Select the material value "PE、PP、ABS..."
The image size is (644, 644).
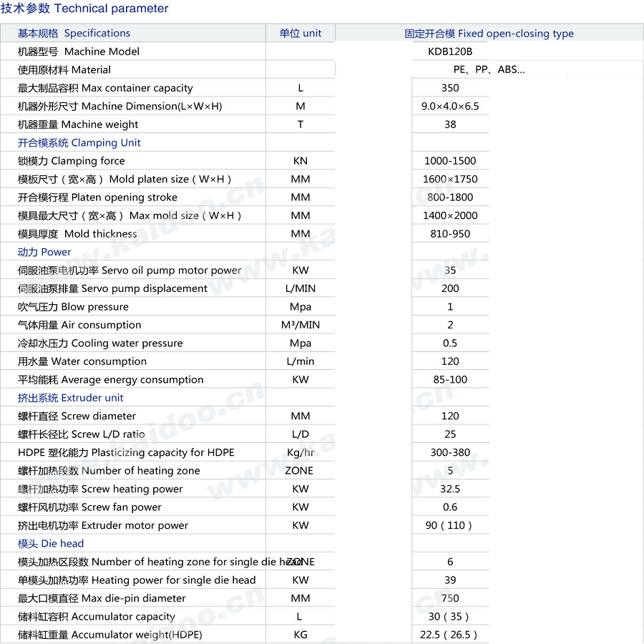489,70
